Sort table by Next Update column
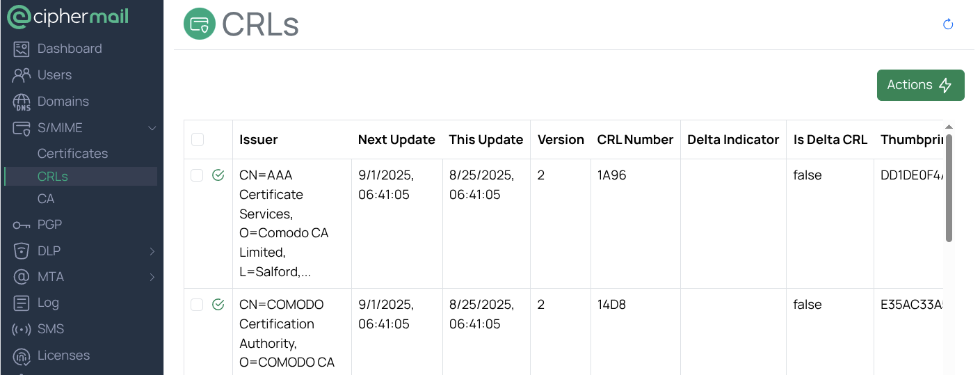Viewport: 980px width, 375px height. click(x=396, y=140)
